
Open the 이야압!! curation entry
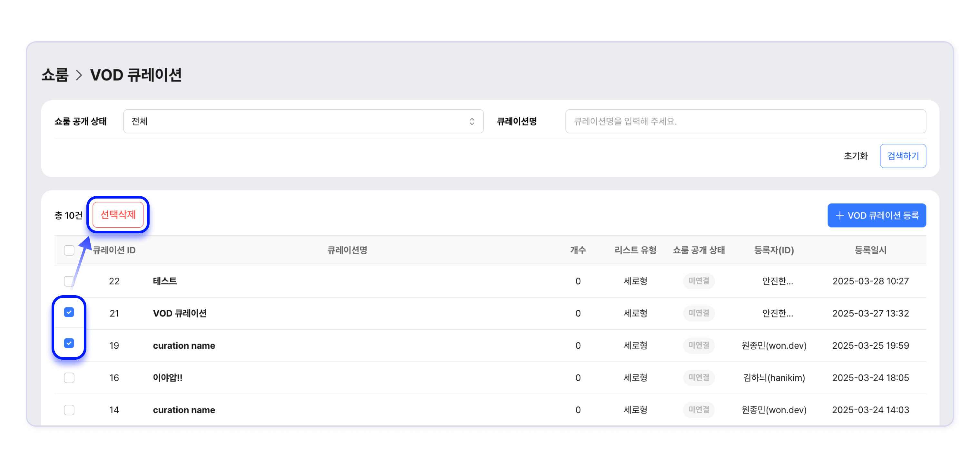(x=167, y=378)
